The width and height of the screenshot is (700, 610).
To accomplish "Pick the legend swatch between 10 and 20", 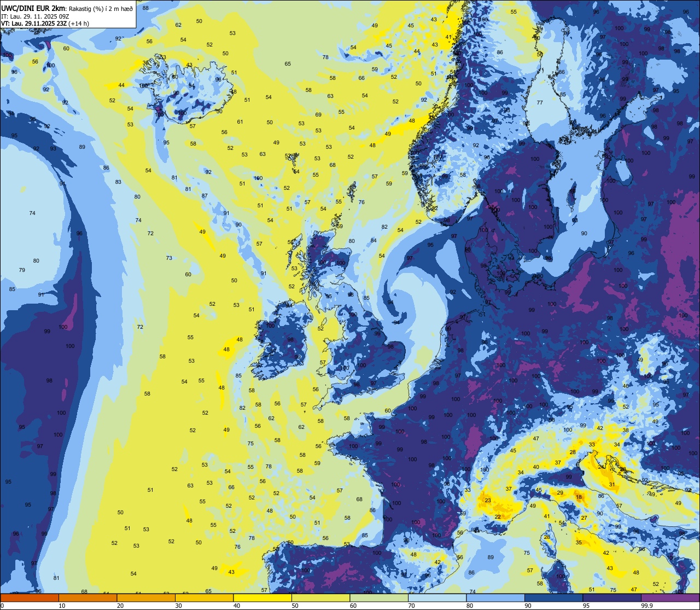I will tap(87, 597).
